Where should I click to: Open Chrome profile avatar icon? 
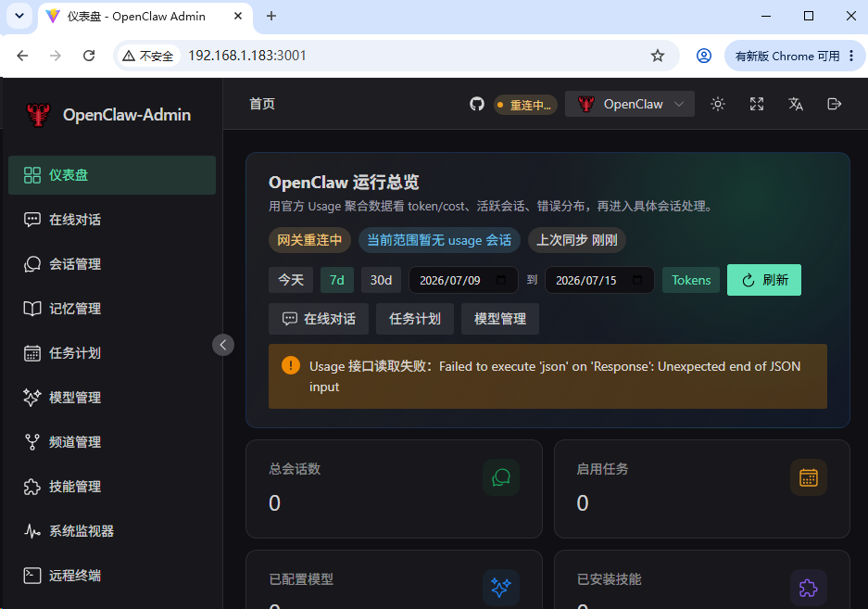tap(704, 56)
